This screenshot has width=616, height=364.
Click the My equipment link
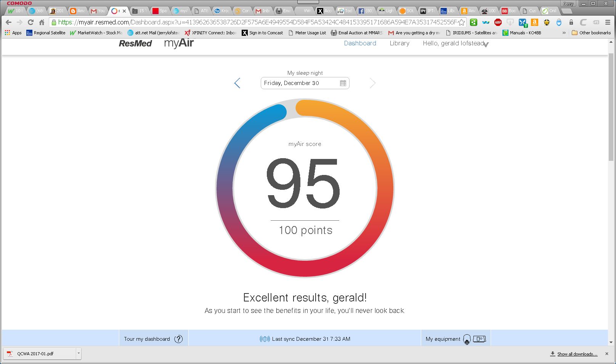(x=443, y=339)
